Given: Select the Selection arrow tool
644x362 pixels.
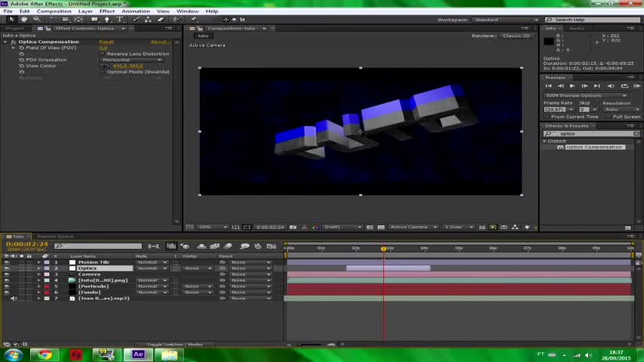Looking at the screenshot, I should (x=11, y=20).
